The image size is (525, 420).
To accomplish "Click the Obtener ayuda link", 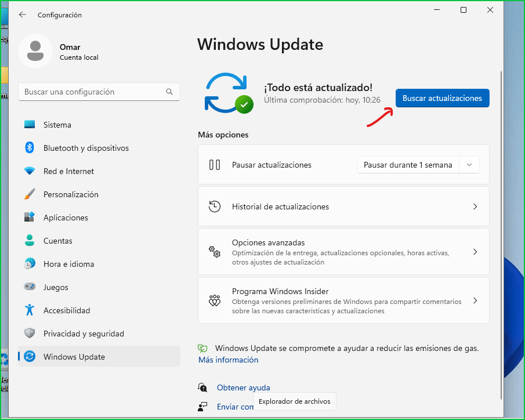I will [244, 388].
